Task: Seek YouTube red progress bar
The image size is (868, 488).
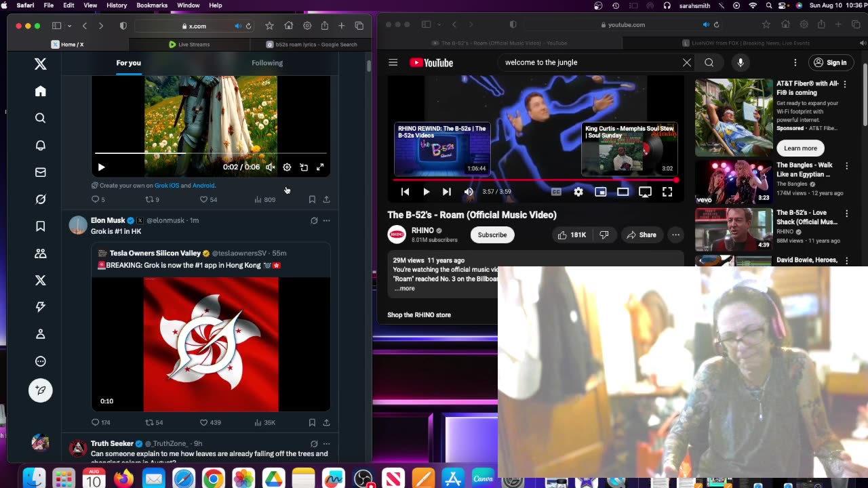Action: [535, 180]
